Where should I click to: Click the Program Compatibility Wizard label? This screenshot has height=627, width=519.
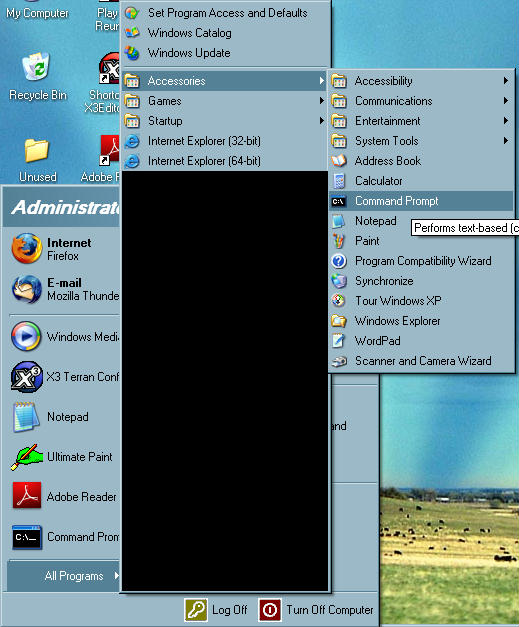[x=423, y=261]
